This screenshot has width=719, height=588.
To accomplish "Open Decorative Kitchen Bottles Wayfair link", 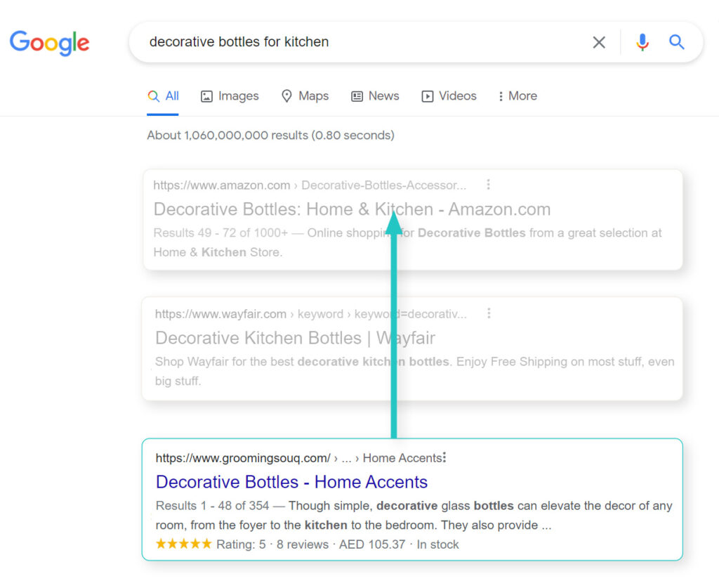I will tap(295, 338).
